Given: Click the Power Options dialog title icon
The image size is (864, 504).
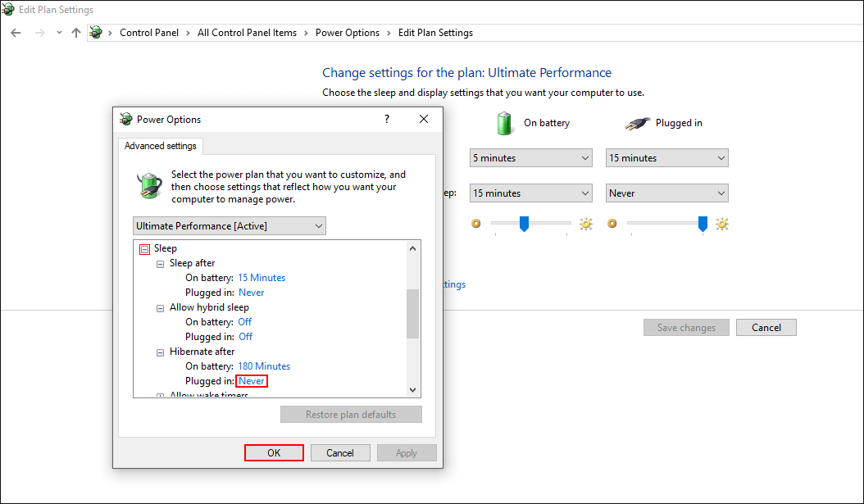Looking at the screenshot, I should tap(126, 119).
